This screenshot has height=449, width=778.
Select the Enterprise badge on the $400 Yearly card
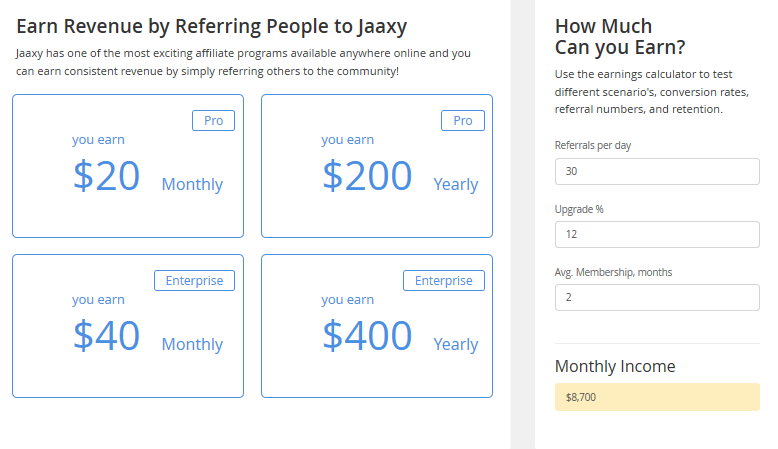[x=444, y=280]
